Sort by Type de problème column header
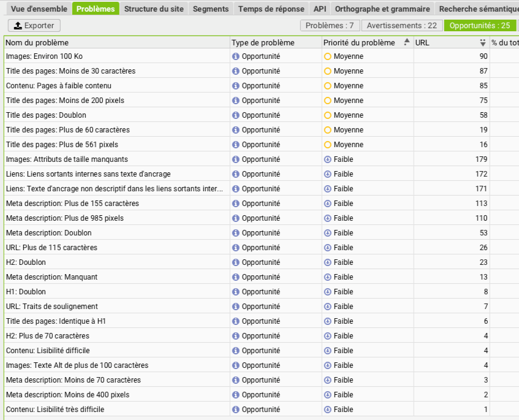 (x=276, y=42)
